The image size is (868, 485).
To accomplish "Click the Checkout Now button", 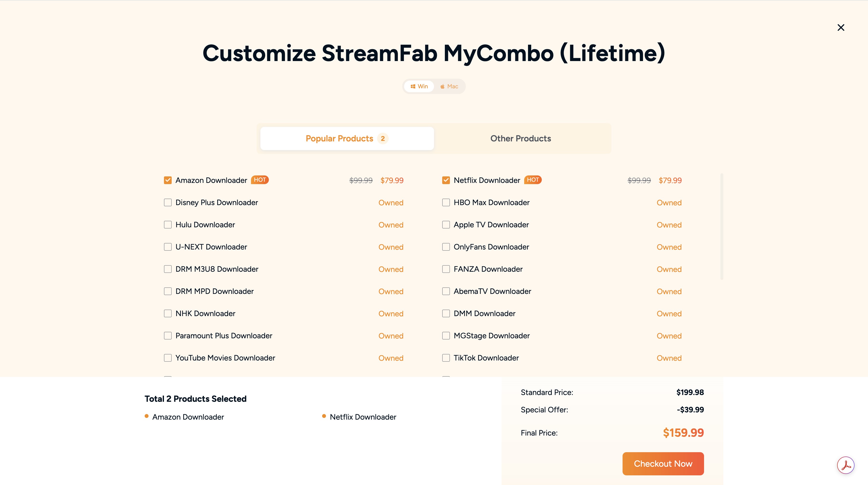I will coord(663,464).
